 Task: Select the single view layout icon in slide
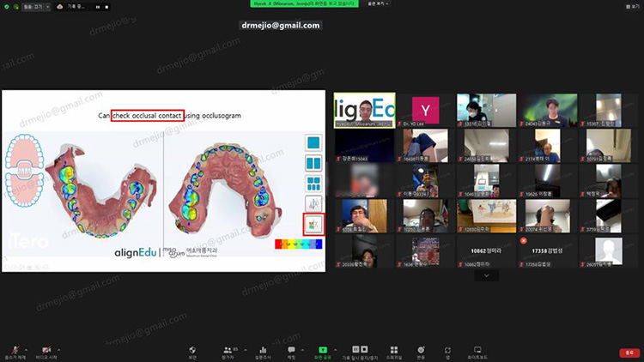point(313,142)
